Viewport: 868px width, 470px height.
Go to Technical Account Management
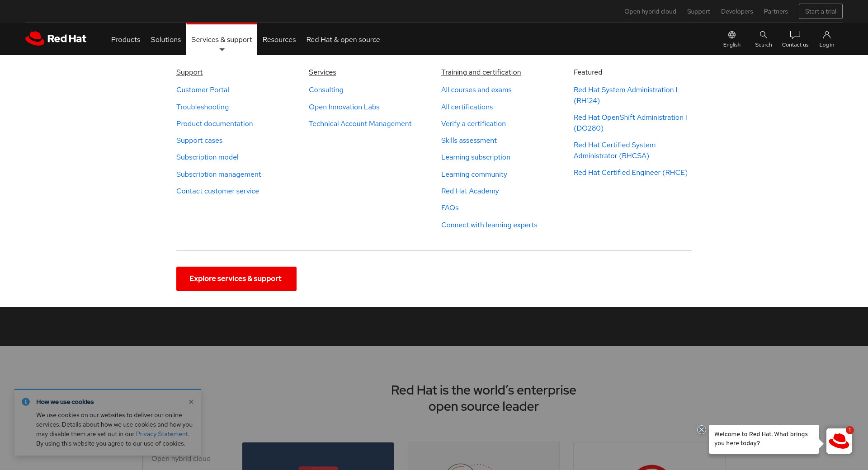point(360,124)
